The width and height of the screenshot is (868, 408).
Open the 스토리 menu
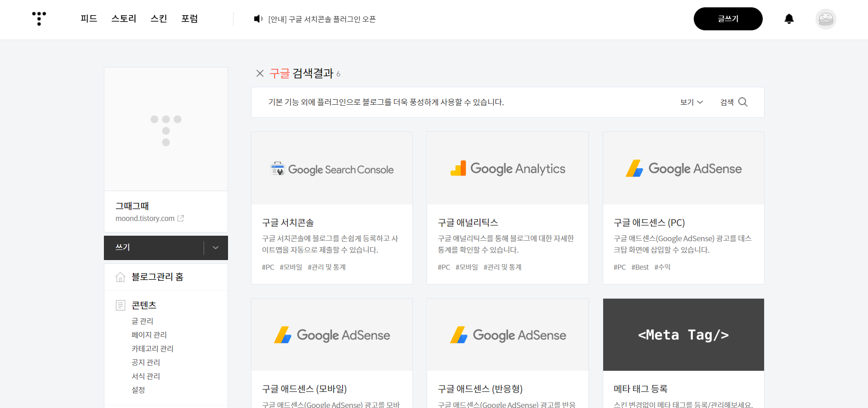[124, 19]
